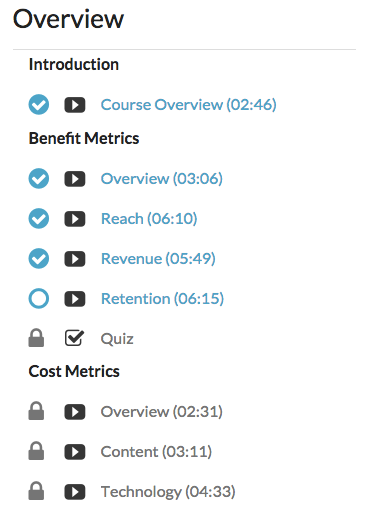The width and height of the screenshot is (380, 506).
Task: Click the lock icon beside Content
Action: pyautogui.click(x=36, y=451)
